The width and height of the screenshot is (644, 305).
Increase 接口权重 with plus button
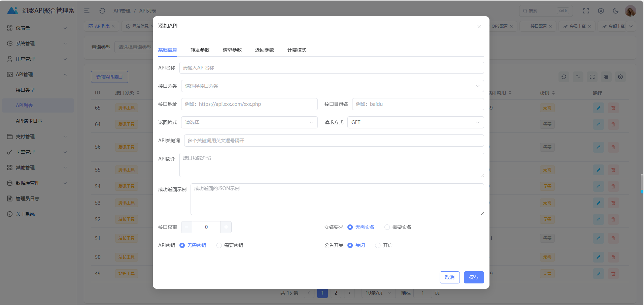tap(226, 227)
